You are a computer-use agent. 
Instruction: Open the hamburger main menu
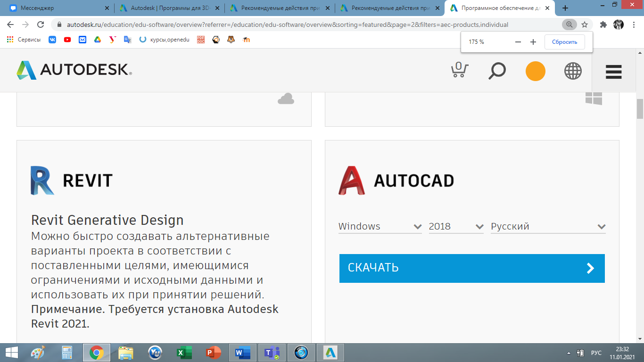point(614,72)
